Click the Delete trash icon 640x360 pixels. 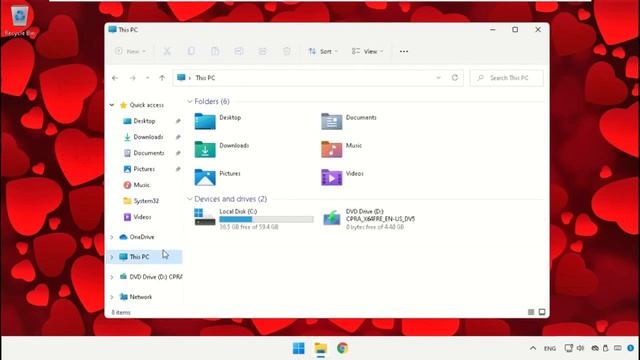pos(287,51)
